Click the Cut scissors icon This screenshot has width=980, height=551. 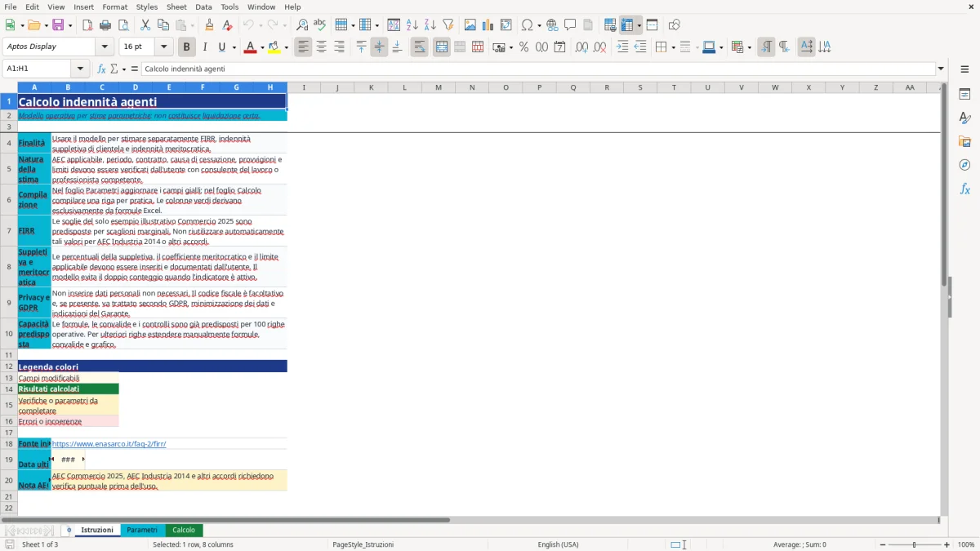(145, 25)
